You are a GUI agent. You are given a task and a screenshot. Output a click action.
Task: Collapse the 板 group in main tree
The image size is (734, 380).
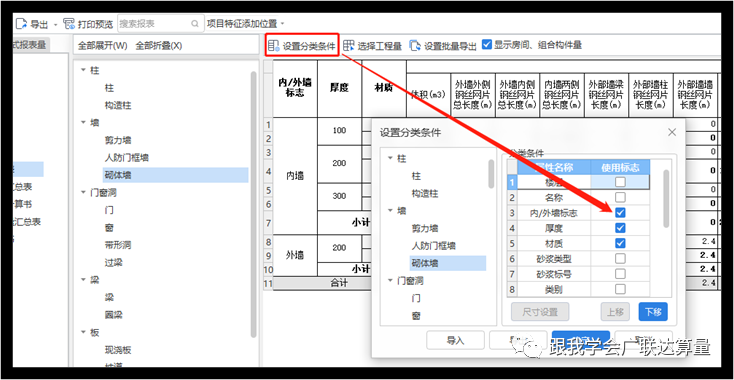[83, 332]
